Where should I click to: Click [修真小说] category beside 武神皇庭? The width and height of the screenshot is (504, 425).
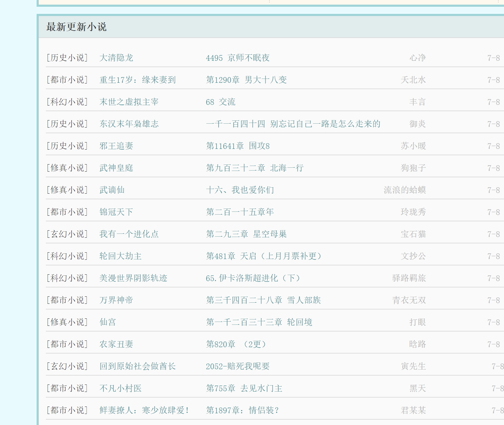(x=67, y=168)
